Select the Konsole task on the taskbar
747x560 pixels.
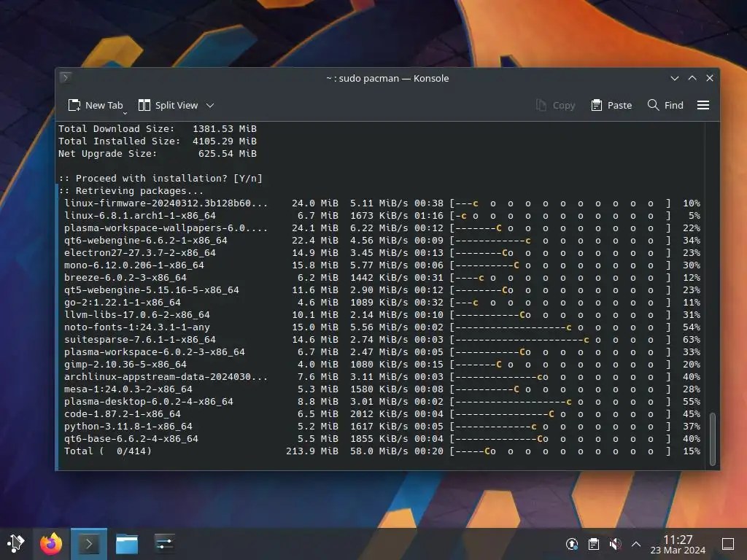click(x=88, y=543)
